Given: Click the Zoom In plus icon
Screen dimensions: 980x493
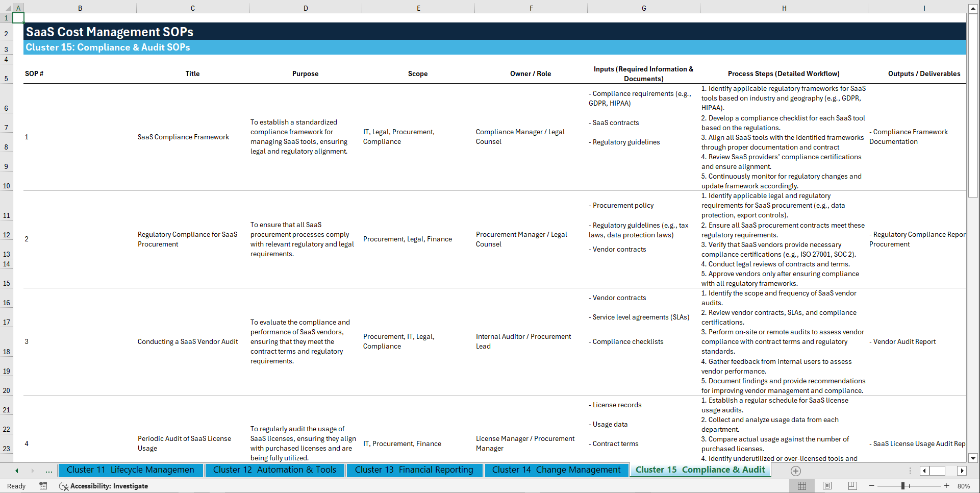Looking at the screenshot, I should (947, 486).
